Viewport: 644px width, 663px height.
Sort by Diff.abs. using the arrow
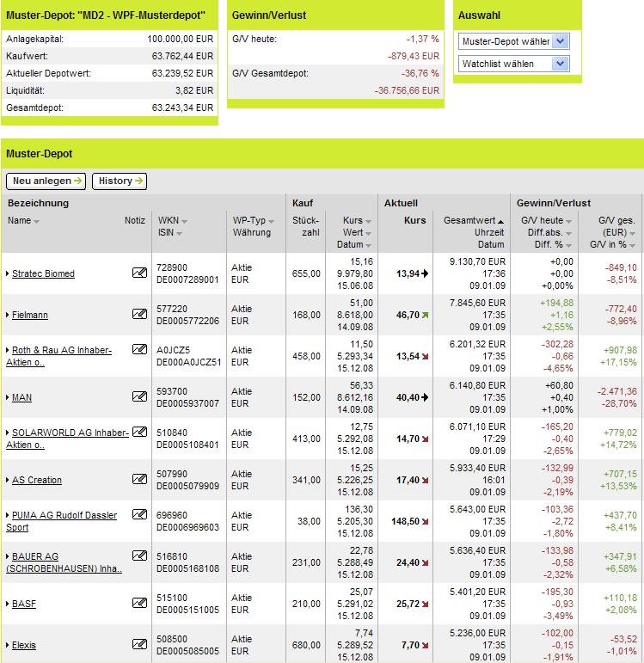(x=568, y=233)
